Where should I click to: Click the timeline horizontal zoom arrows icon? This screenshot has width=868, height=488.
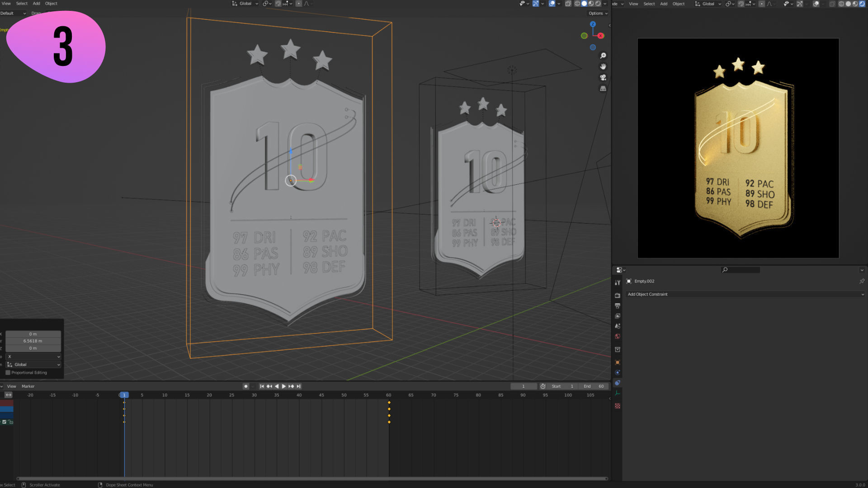pos(8,395)
